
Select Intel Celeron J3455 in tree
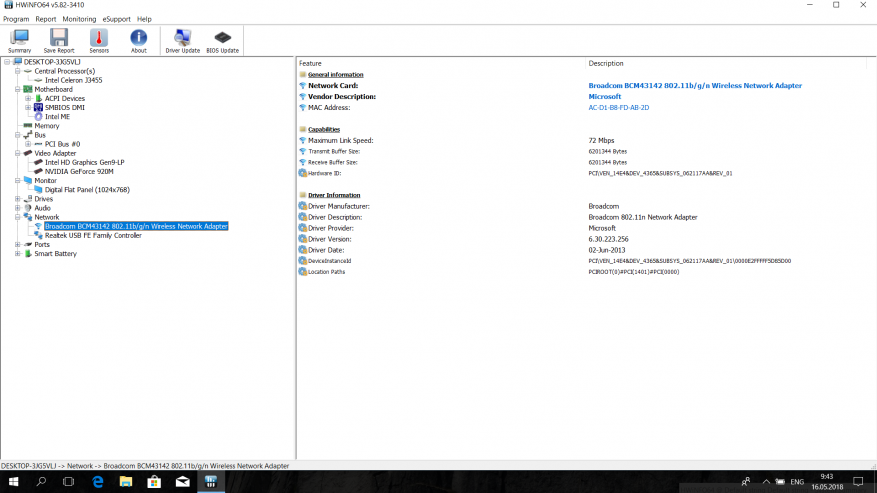[73, 81]
